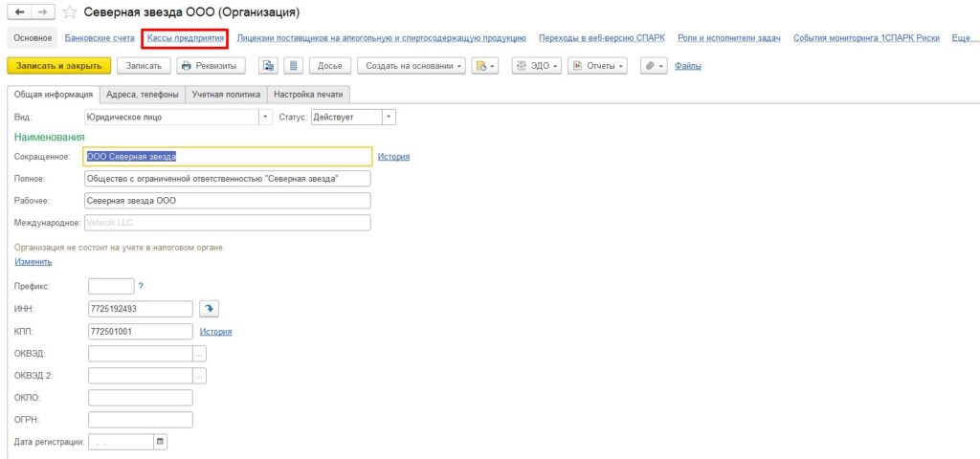Add organization to favorites with star icon
Screen dimensions: 980x459
pyautogui.click(x=68, y=13)
